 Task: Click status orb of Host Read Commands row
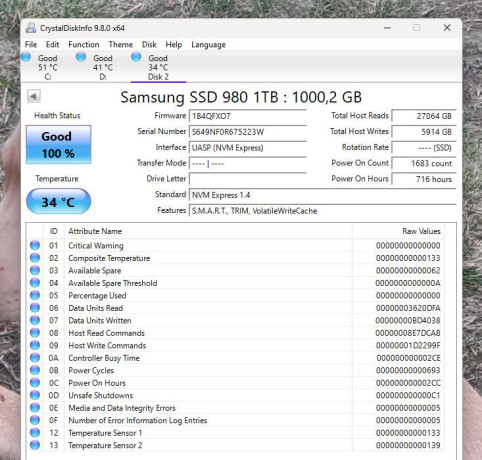point(35,333)
